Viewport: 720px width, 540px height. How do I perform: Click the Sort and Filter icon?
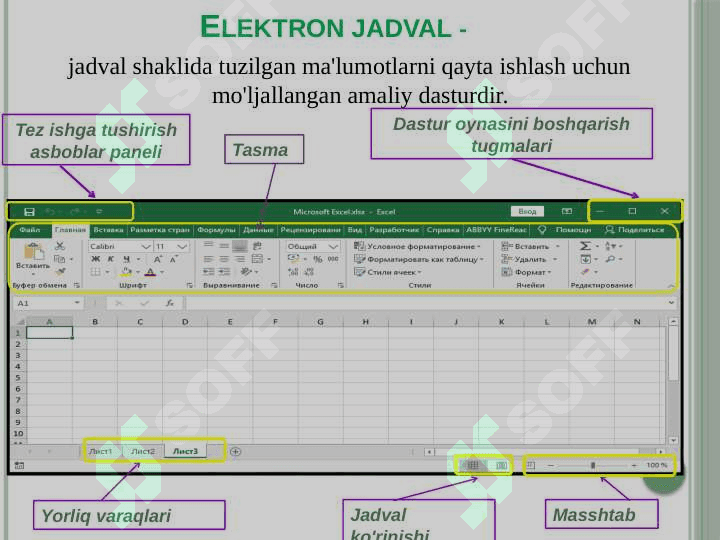tap(610, 246)
